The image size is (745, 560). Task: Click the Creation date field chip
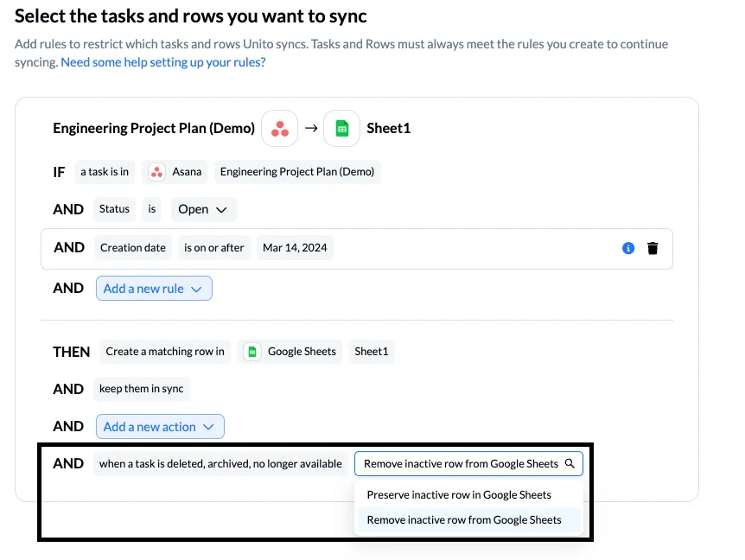tap(132, 248)
